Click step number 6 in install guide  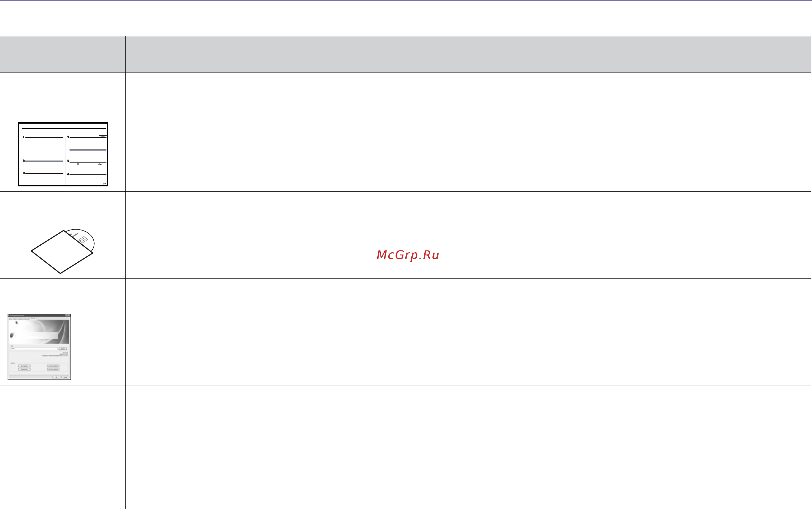click(68, 174)
